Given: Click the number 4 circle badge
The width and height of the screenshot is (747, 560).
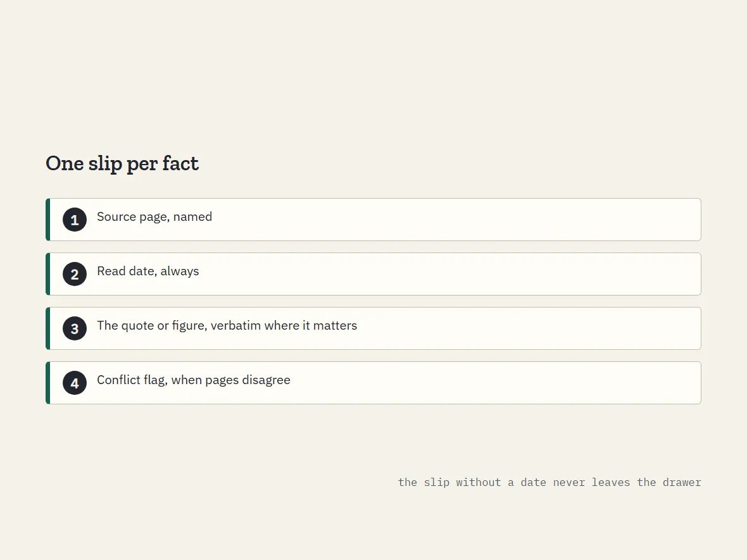Looking at the screenshot, I should point(75,383).
